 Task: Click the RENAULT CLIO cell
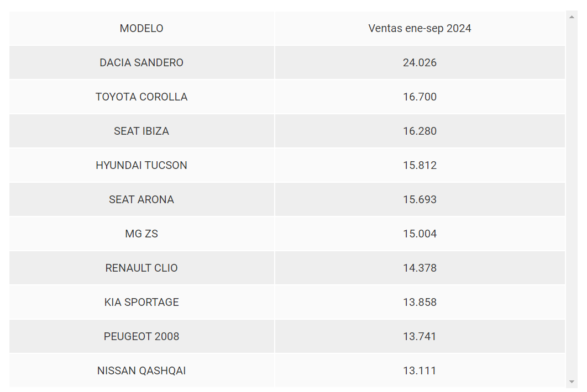pos(141,268)
